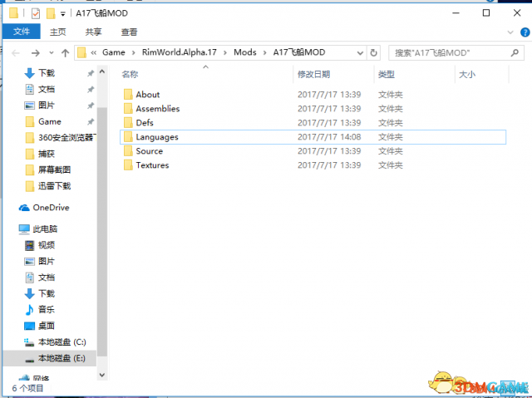
Task: Unpin Game using its pin icon
Action: click(91, 121)
